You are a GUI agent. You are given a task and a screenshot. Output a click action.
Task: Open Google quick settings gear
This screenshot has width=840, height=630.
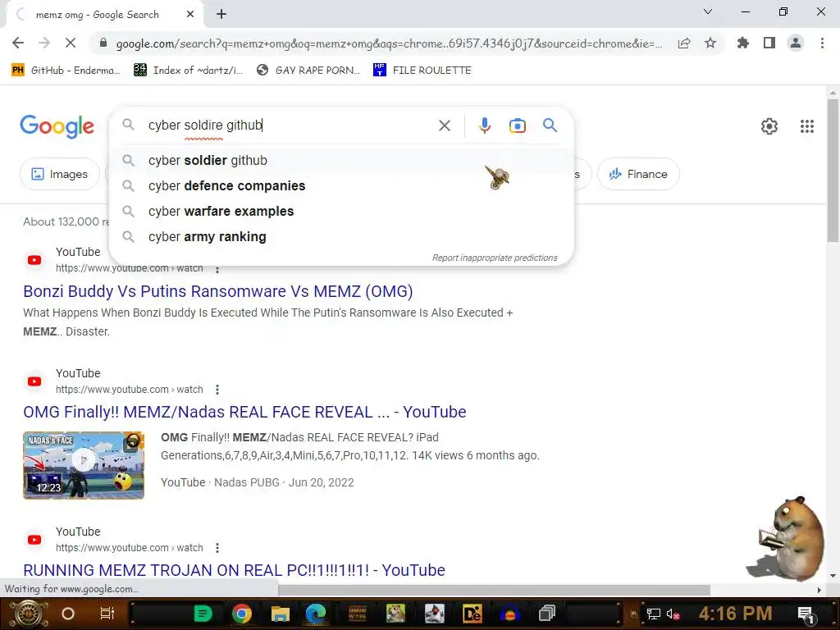pos(769,126)
